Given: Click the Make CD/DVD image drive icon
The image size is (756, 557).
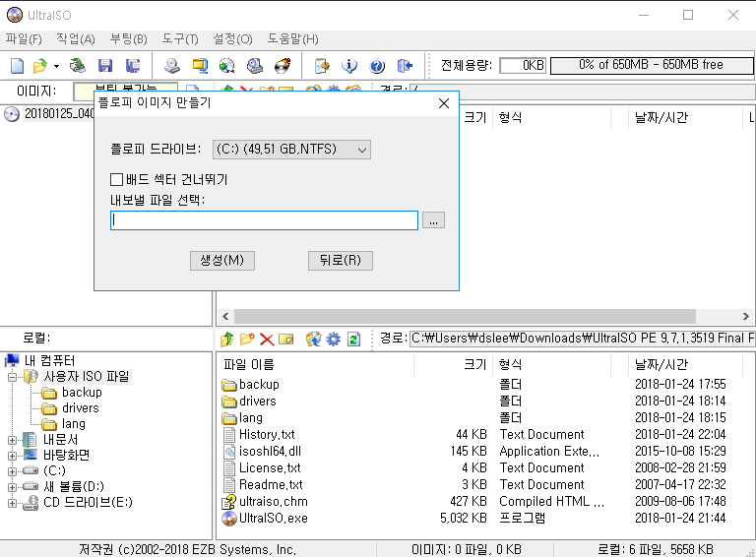Looking at the screenshot, I should coord(171,66).
